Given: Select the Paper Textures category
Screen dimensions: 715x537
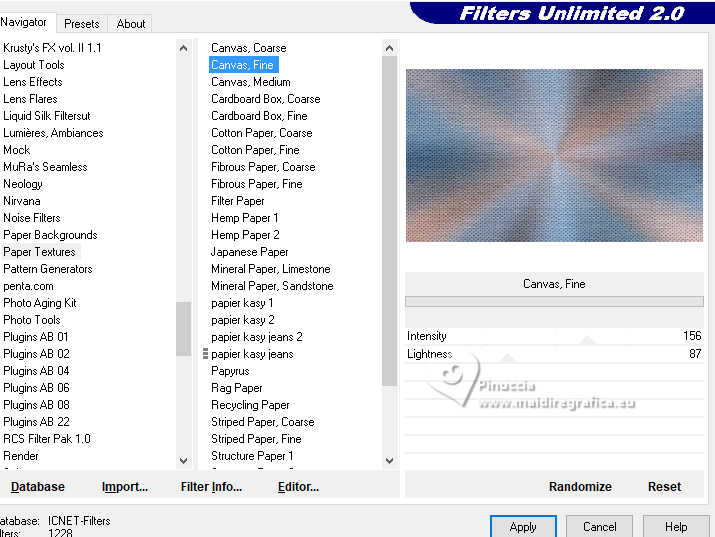Looking at the screenshot, I should tap(40, 252).
